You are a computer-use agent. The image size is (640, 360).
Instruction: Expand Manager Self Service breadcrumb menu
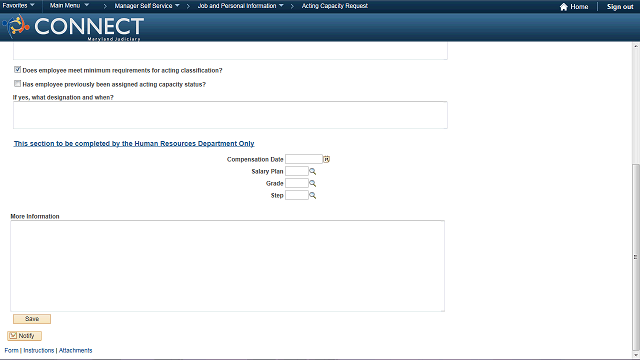pyautogui.click(x=147, y=6)
